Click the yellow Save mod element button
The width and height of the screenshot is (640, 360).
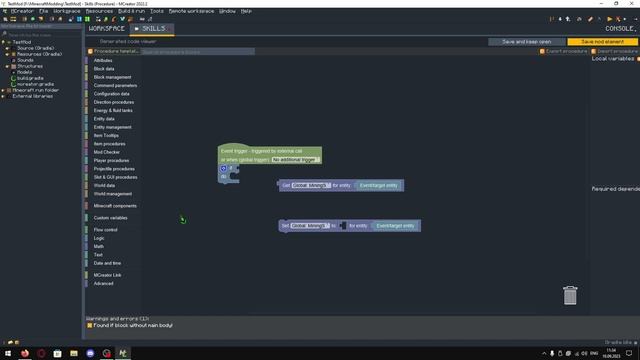602,42
